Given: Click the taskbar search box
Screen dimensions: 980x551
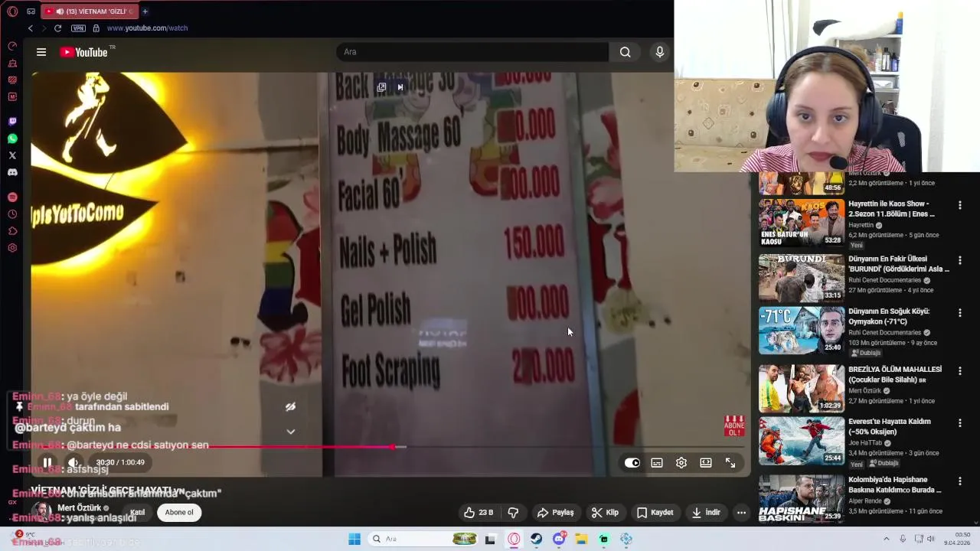Looking at the screenshot, I should (423, 539).
